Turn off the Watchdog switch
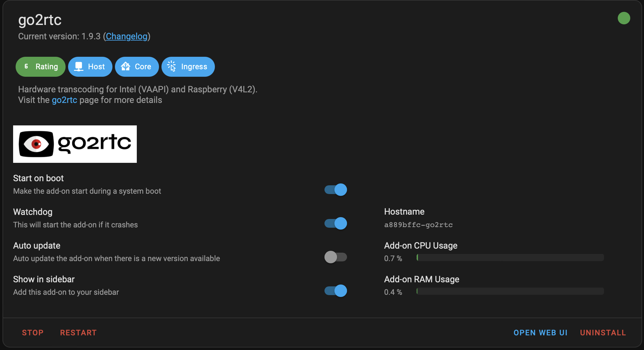Screen dimensions: 644x350 pyautogui.click(x=336, y=223)
